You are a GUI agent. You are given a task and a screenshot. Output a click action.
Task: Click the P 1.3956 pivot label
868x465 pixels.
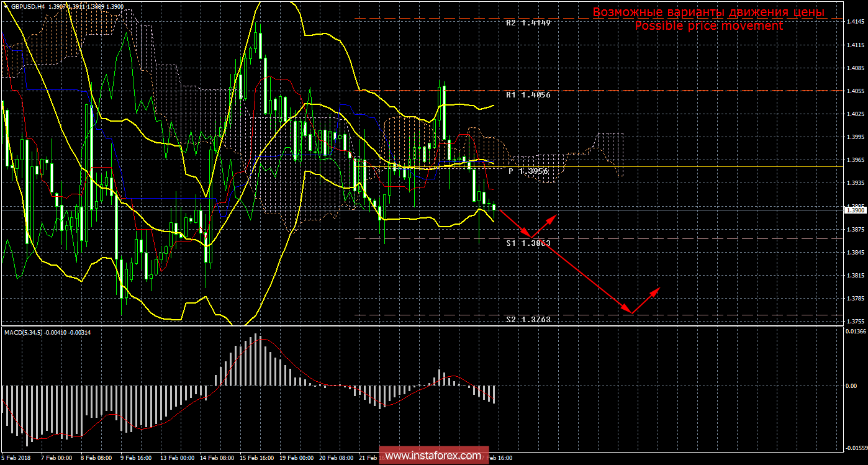click(530, 171)
